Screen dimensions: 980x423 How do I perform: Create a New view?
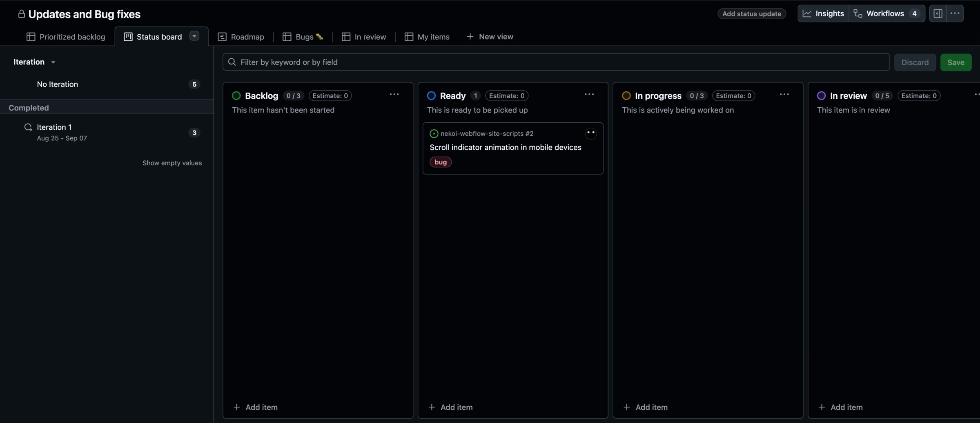pyautogui.click(x=490, y=37)
